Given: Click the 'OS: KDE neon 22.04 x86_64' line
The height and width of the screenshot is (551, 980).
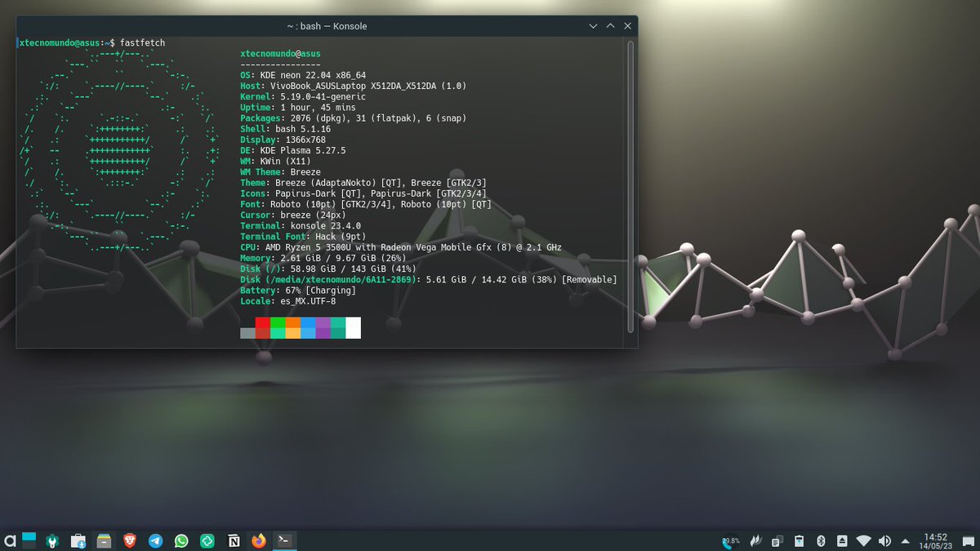Looking at the screenshot, I should [303, 75].
